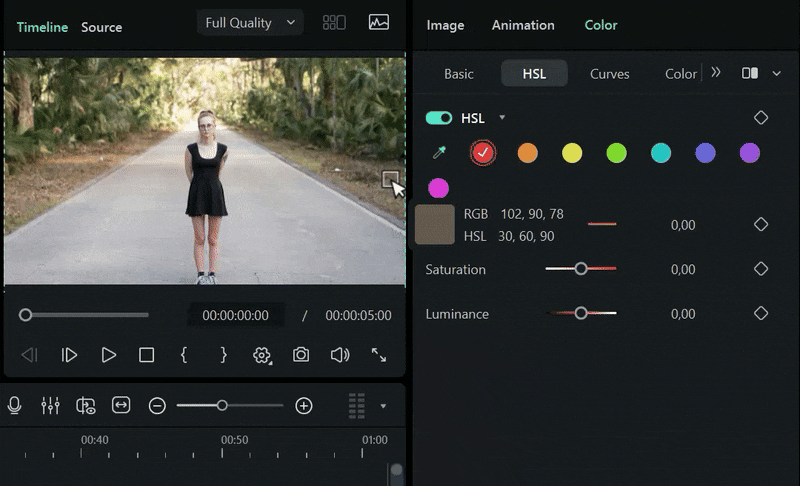Switch to the Basic color sub-tab
The image size is (800, 486).
459,74
